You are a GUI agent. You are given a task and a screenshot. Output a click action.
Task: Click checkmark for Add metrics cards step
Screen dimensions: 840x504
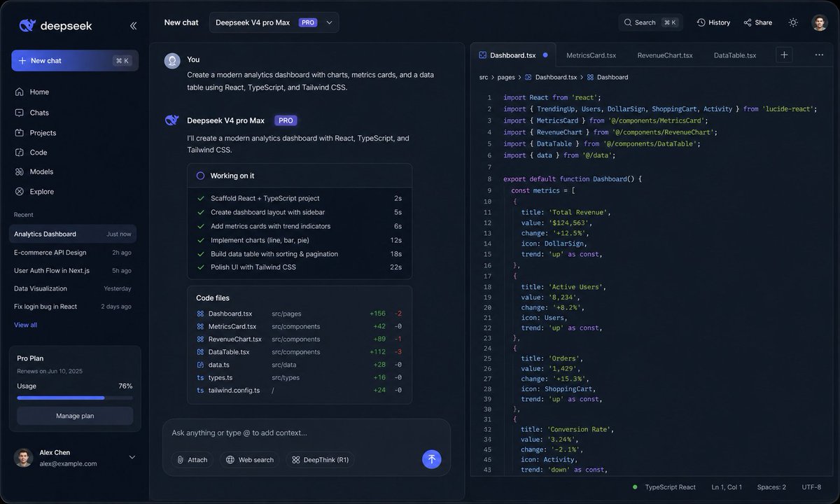[201, 226]
